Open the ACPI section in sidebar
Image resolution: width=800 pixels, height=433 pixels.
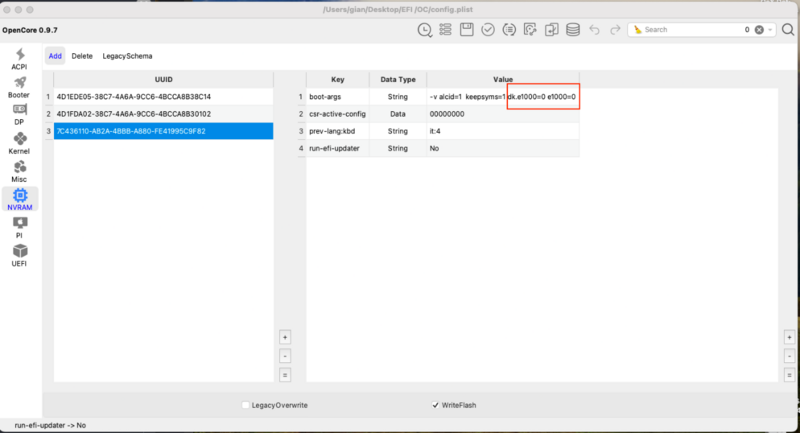(19, 59)
